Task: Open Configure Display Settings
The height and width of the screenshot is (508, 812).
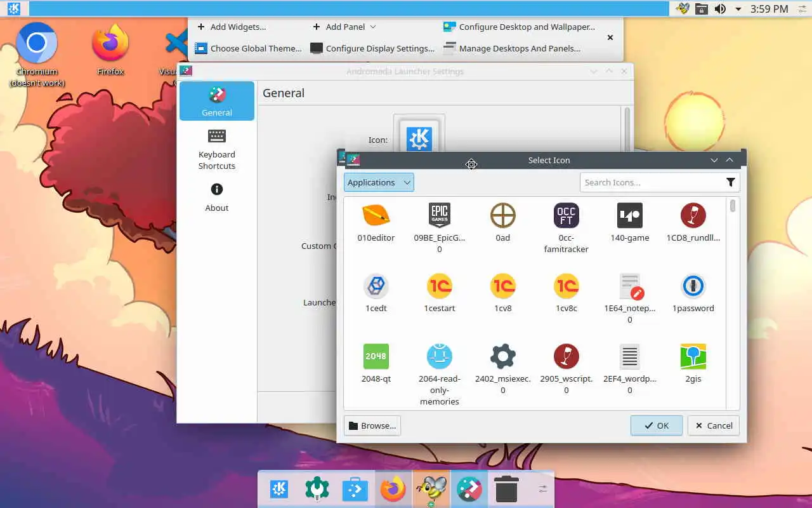Action: point(372,48)
